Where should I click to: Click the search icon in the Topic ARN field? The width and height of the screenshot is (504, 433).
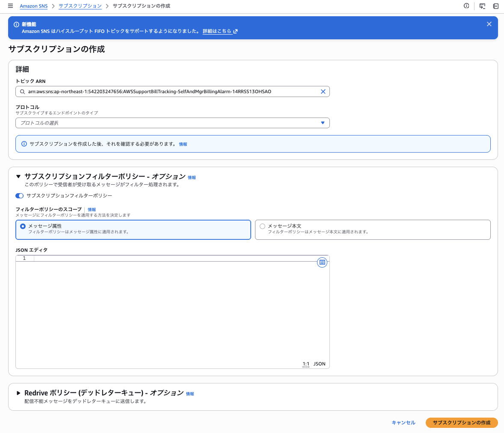[22, 91]
